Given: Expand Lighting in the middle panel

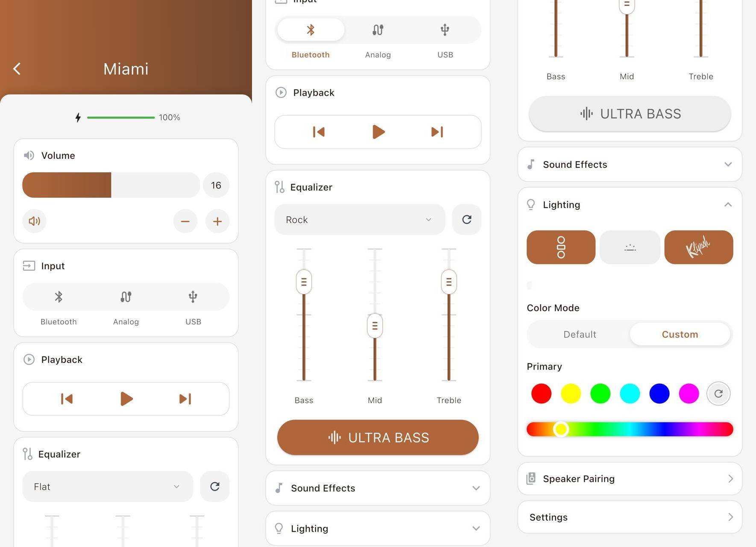Looking at the screenshot, I should pyautogui.click(x=378, y=529).
